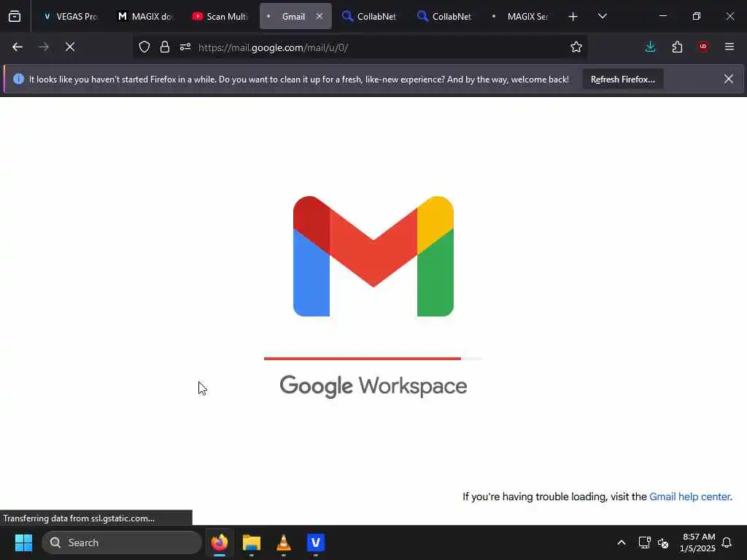747x560 pixels.
Task: Switch to the MAGIX Ser tab
Action: 519,16
